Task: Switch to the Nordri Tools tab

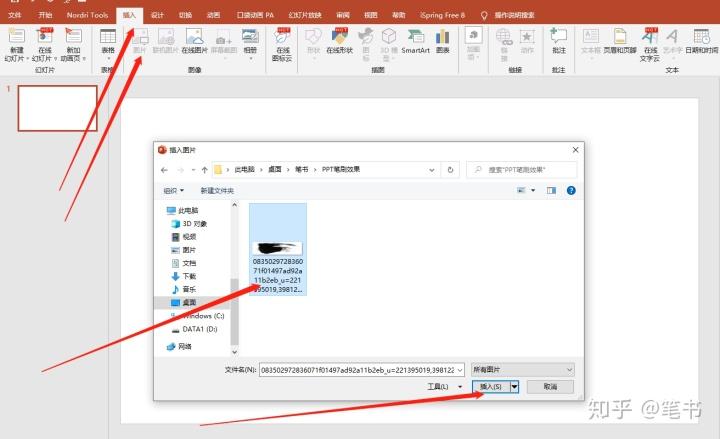Action: 87,15
